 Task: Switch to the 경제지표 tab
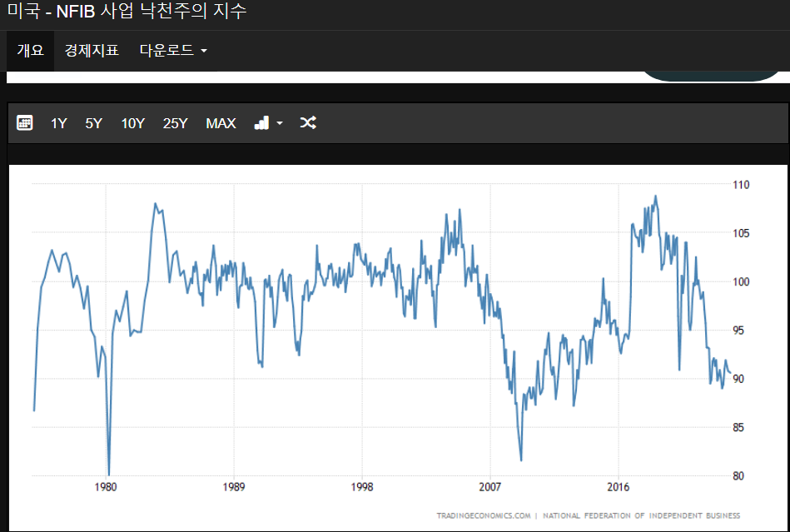[x=92, y=51]
